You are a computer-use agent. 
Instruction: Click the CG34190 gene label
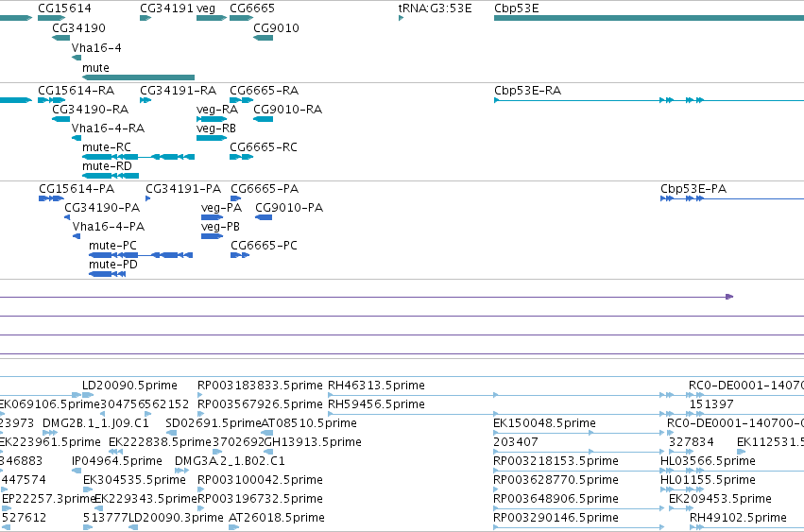[x=79, y=27]
